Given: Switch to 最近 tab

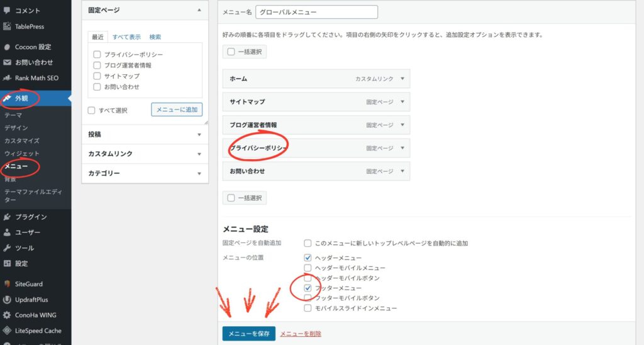Looking at the screenshot, I should 97,37.
